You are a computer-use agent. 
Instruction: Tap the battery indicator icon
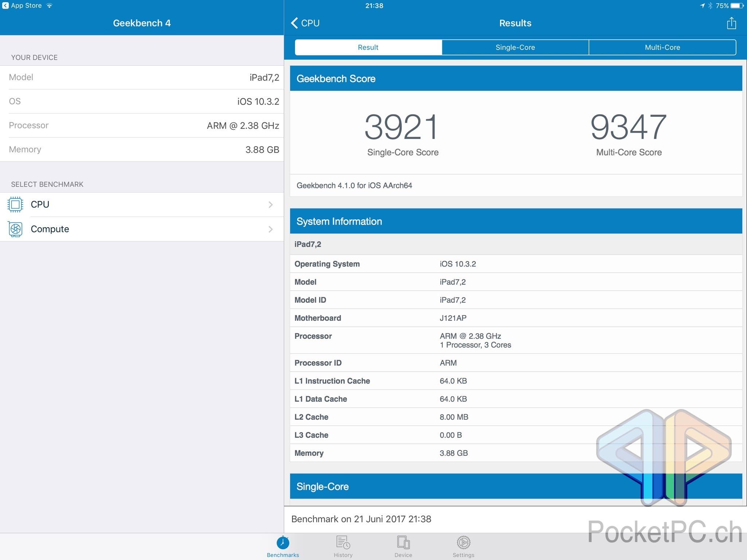pyautogui.click(x=737, y=5)
